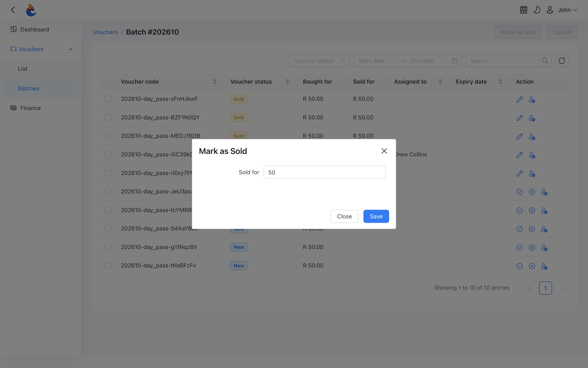Assign user to voucher S4AaYB row
The image size is (588, 368).
(544, 229)
